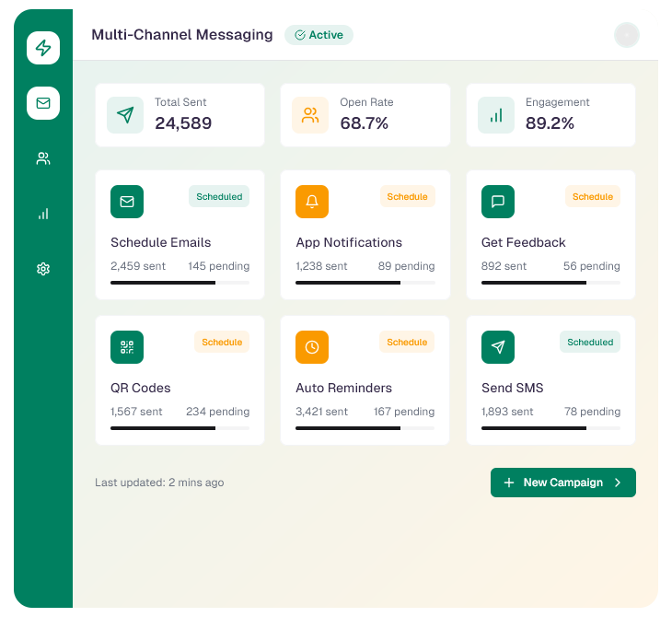This screenshot has height=617, width=672.
Task: Click Scheduled badge on Send SMS card
Action: (590, 342)
